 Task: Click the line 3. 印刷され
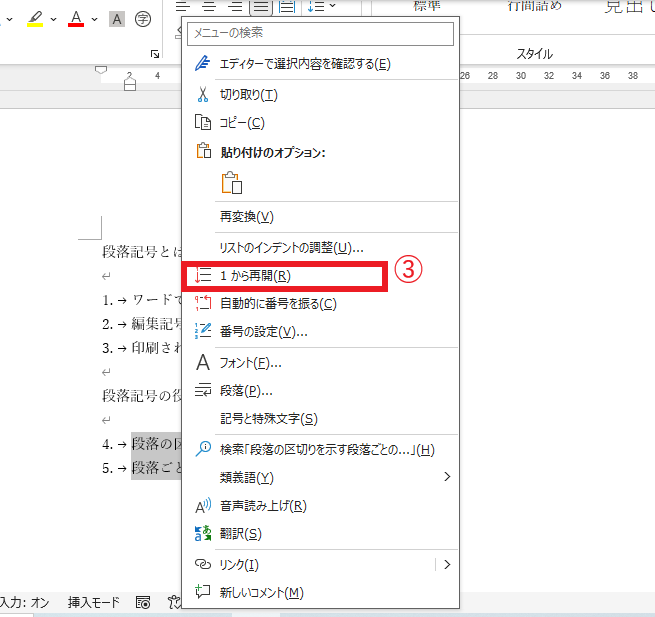pyautogui.click(x=142, y=348)
